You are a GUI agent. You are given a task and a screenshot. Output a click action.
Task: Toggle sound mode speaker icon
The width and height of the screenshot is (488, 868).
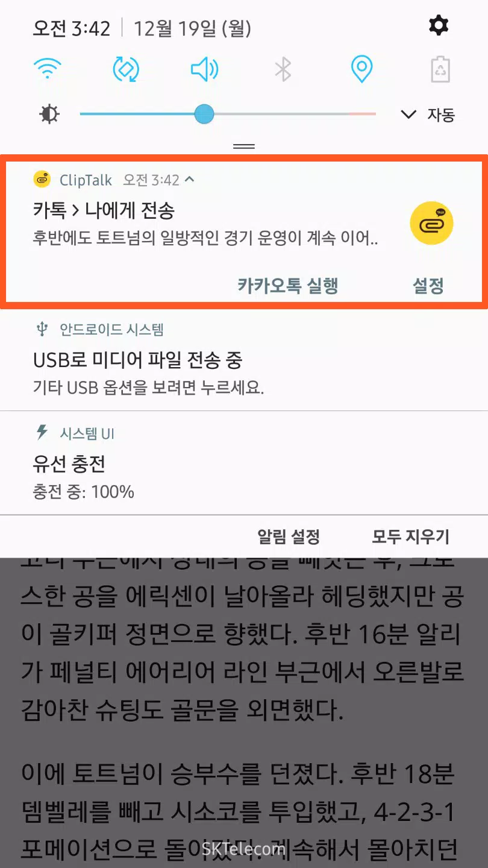coord(204,70)
